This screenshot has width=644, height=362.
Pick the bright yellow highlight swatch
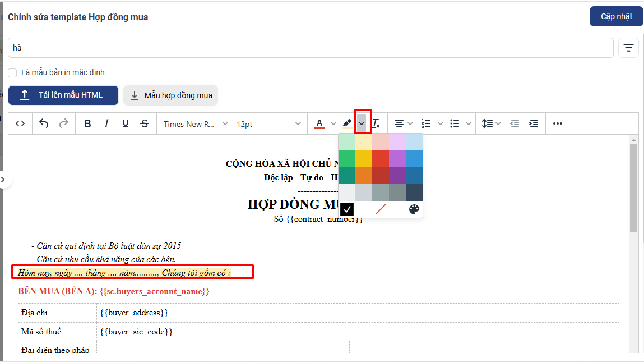(x=364, y=159)
